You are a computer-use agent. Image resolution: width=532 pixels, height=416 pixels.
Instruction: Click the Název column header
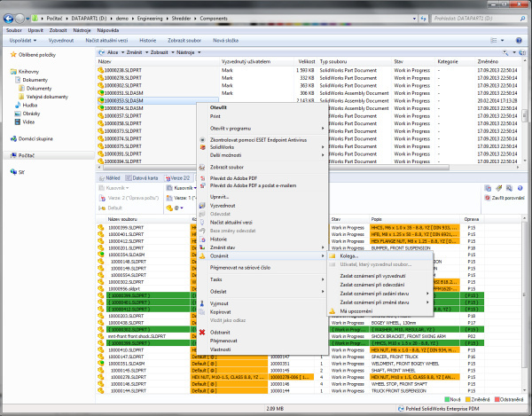tap(158, 61)
